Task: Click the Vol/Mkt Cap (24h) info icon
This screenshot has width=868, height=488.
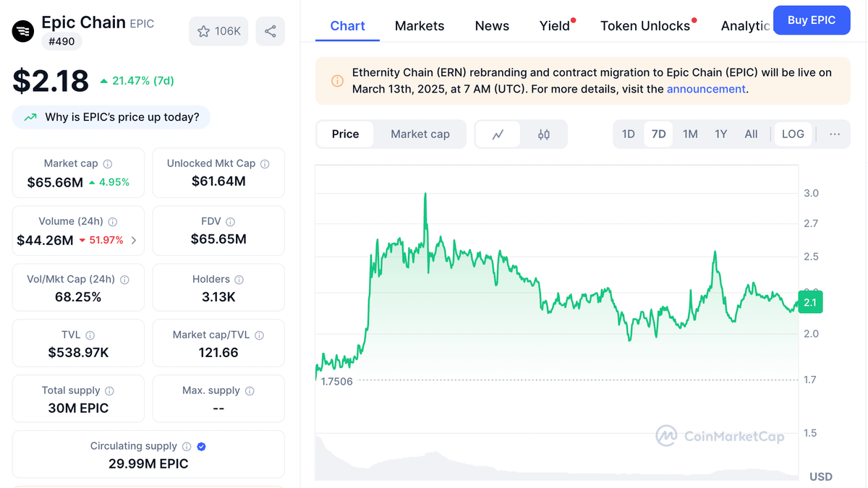Action: (x=124, y=280)
